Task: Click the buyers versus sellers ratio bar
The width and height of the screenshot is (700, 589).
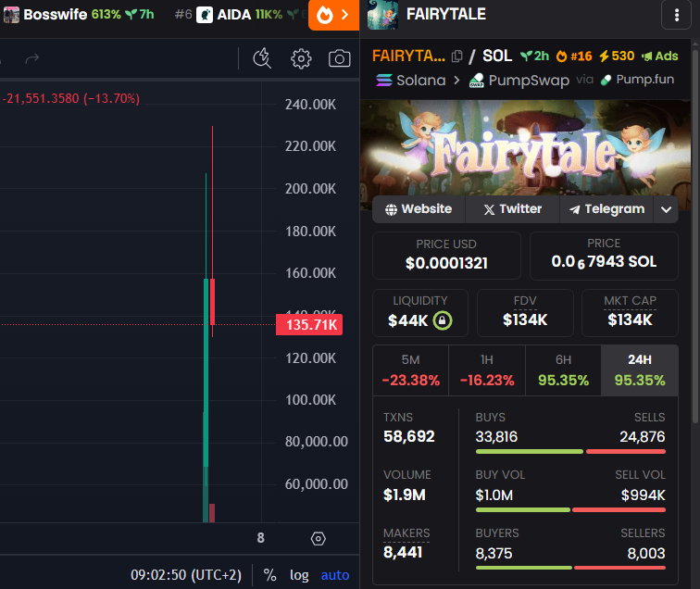Action: 570,568
